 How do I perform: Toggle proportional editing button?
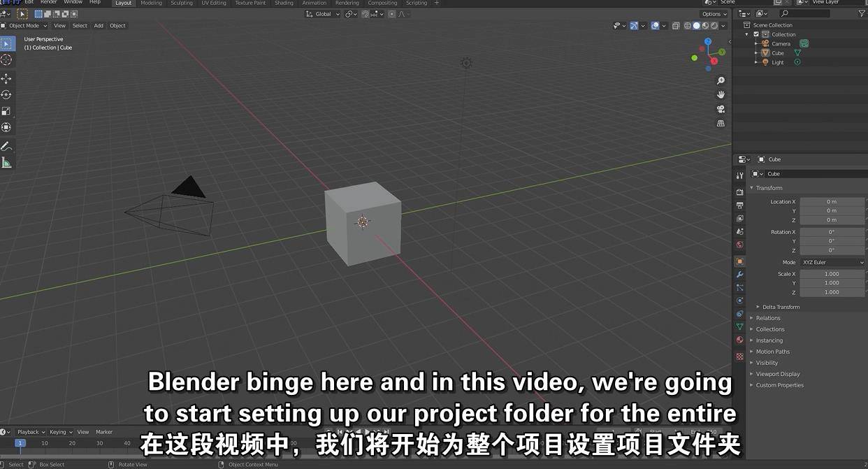(x=392, y=14)
